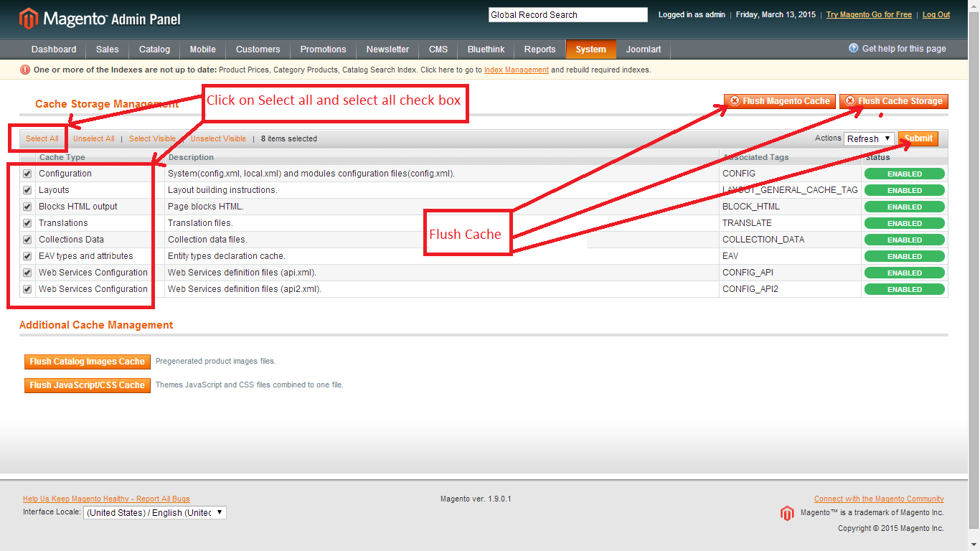Open the Promotions menu
The height and width of the screenshot is (551, 980).
click(323, 50)
